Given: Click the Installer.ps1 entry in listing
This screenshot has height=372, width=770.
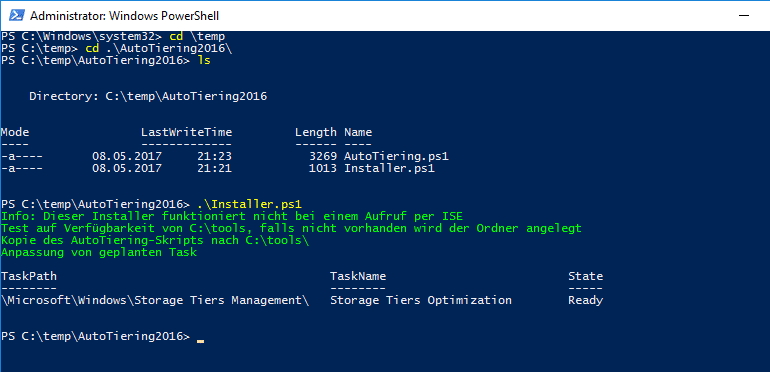Looking at the screenshot, I should tap(389, 169).
